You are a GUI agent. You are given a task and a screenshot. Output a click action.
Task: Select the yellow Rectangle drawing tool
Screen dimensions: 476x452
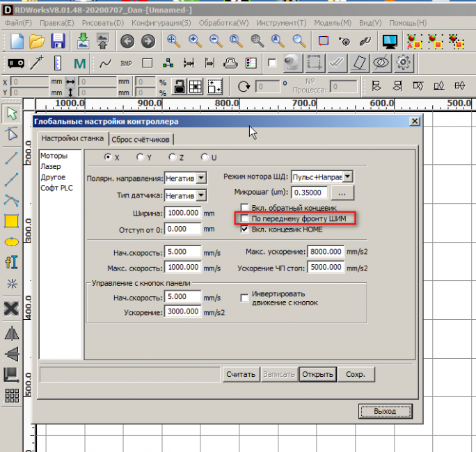click(x=11, y=222)
